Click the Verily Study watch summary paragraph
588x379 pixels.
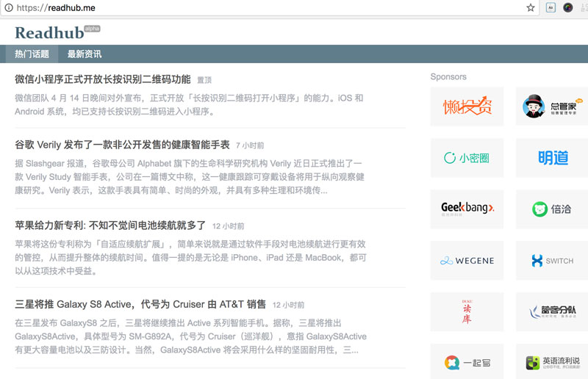190,177
